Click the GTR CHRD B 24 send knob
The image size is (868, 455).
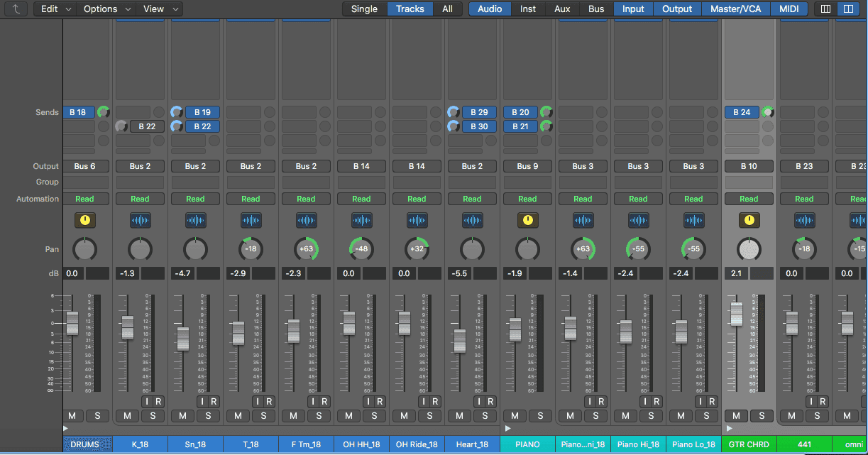coord(767,112)
